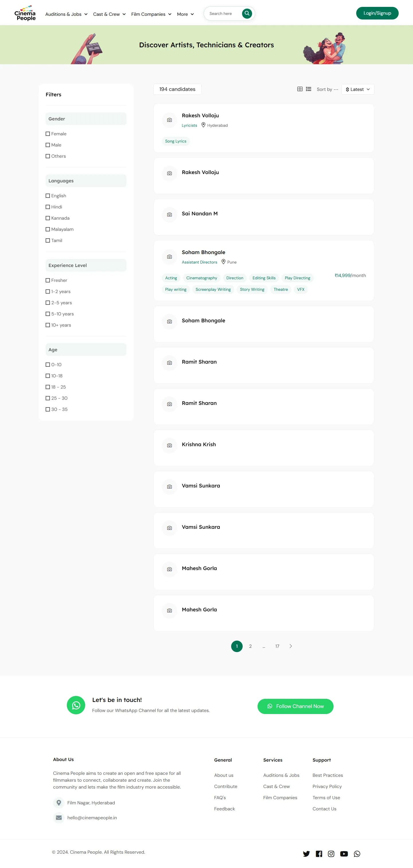
Task: Enable the Hindi language filter
Action: tap(48, 207)
